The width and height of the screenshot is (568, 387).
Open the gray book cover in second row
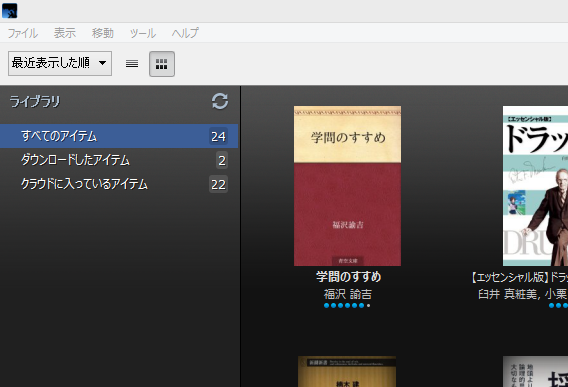coord(535,371)
